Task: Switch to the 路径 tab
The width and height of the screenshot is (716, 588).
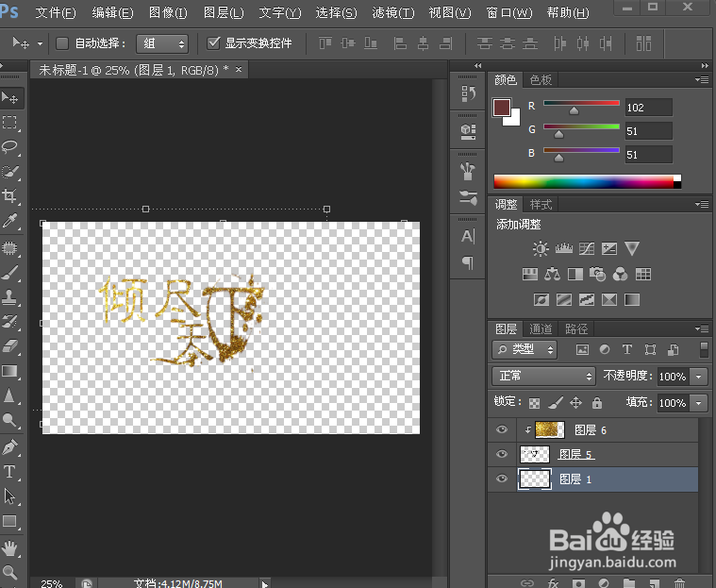Action: (x=576, y=328)
